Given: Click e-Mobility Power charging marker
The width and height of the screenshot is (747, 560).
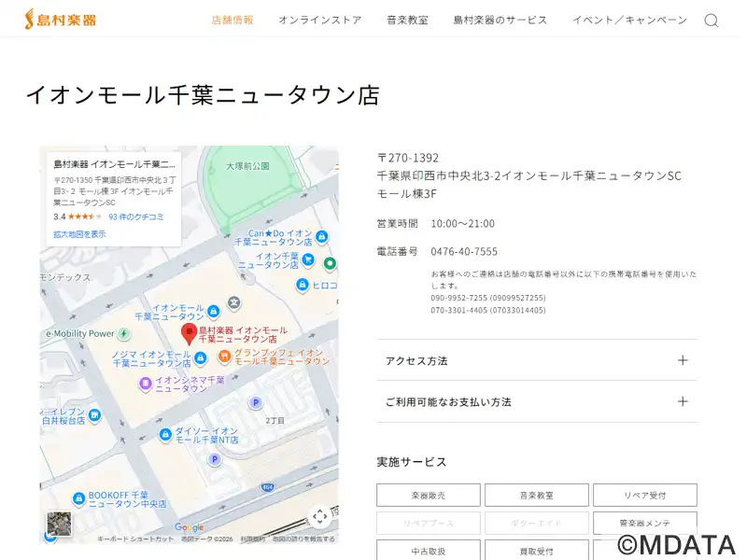Looking at the screenshot, I should tap(124, 333).
